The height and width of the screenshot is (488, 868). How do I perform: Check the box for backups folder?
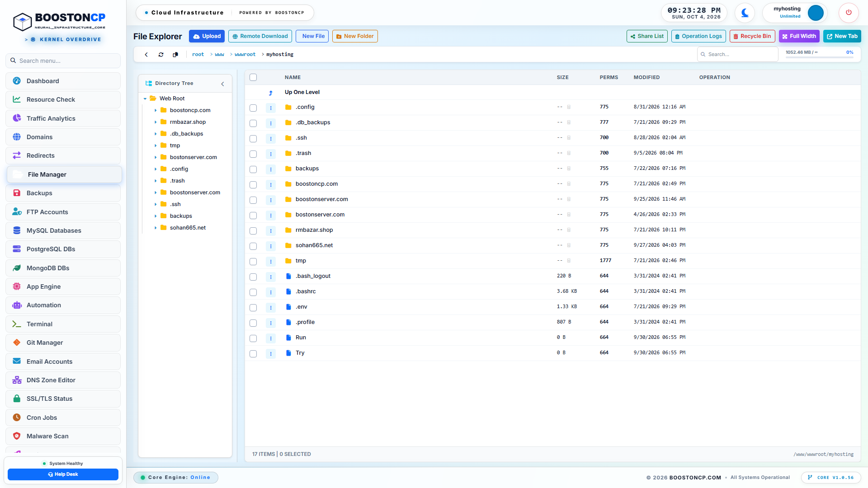(x=253, y=169)
